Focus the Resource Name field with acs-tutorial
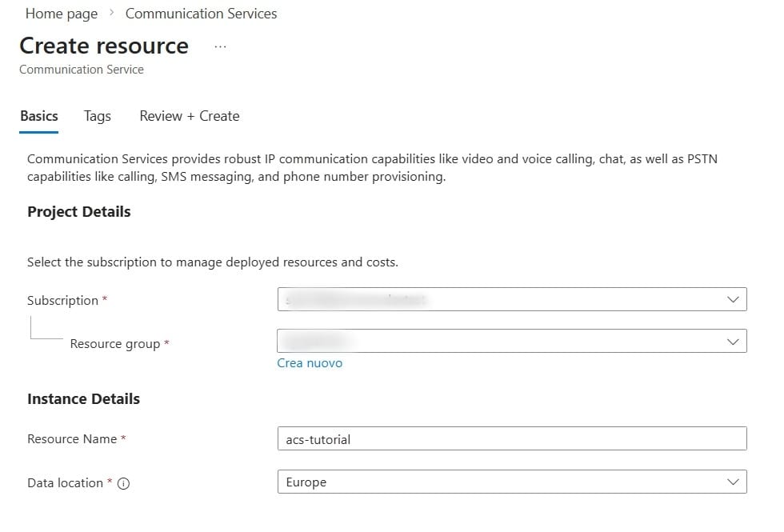The image size is (784, 532). 511,438
